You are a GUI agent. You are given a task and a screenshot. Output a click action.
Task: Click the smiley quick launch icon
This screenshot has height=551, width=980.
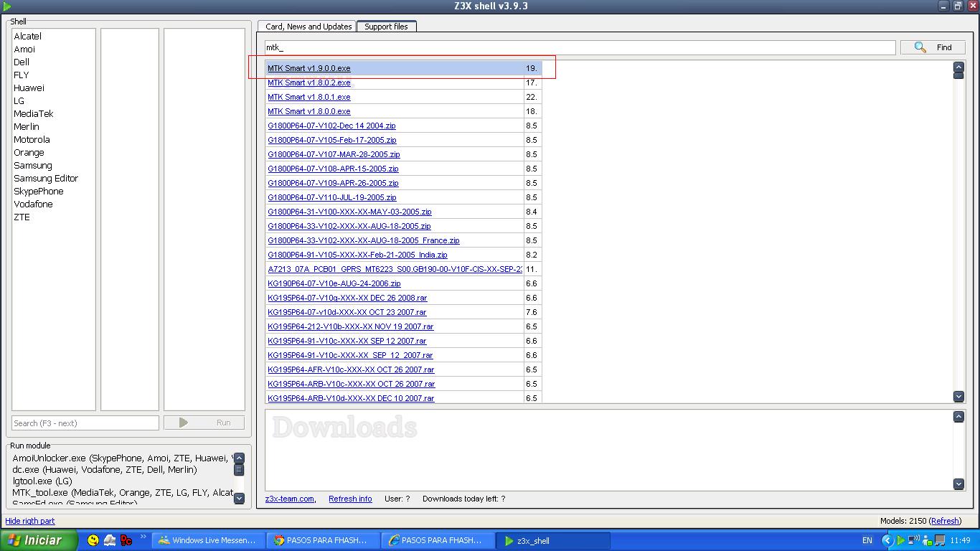coord(93,540)
